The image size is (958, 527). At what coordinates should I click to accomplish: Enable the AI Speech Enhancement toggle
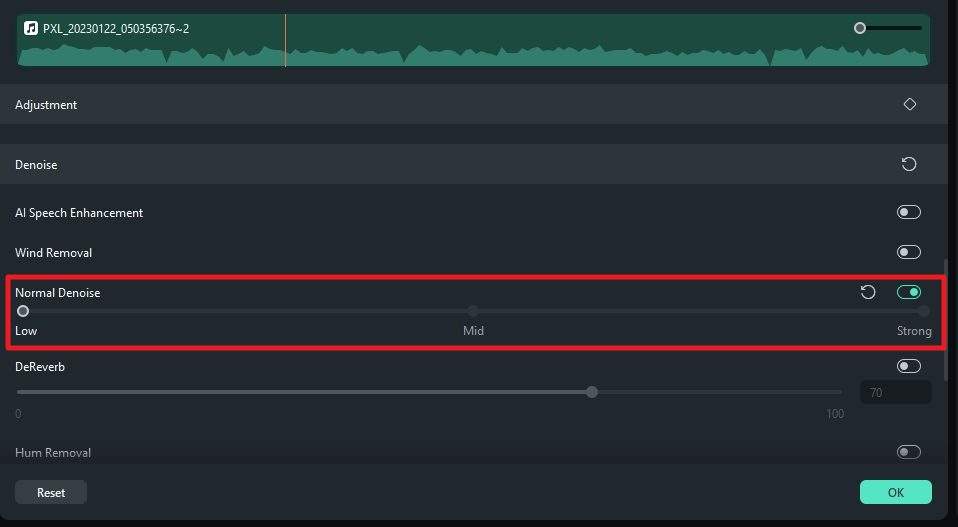tap(909, 212)
